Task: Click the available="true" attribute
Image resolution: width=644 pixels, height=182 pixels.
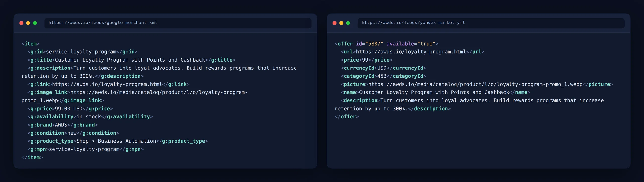Action: click(411, 44)
